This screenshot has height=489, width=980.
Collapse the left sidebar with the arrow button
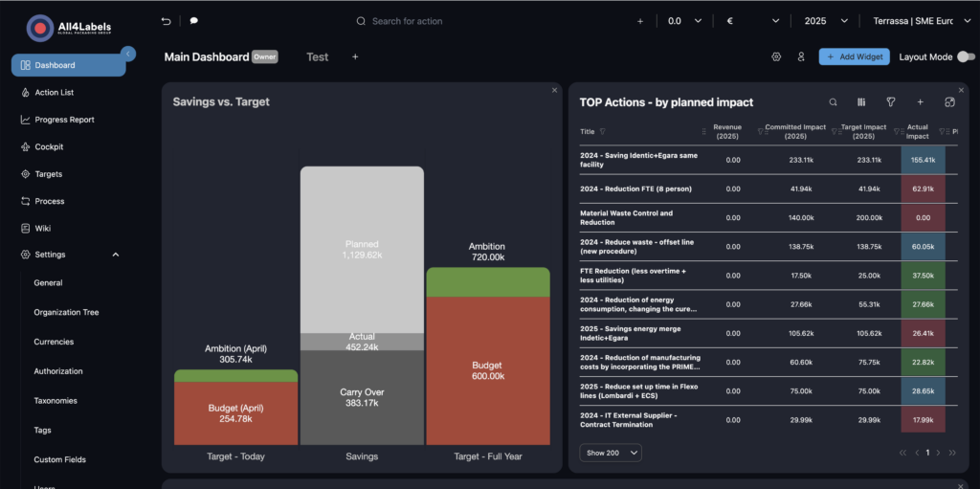128,54
